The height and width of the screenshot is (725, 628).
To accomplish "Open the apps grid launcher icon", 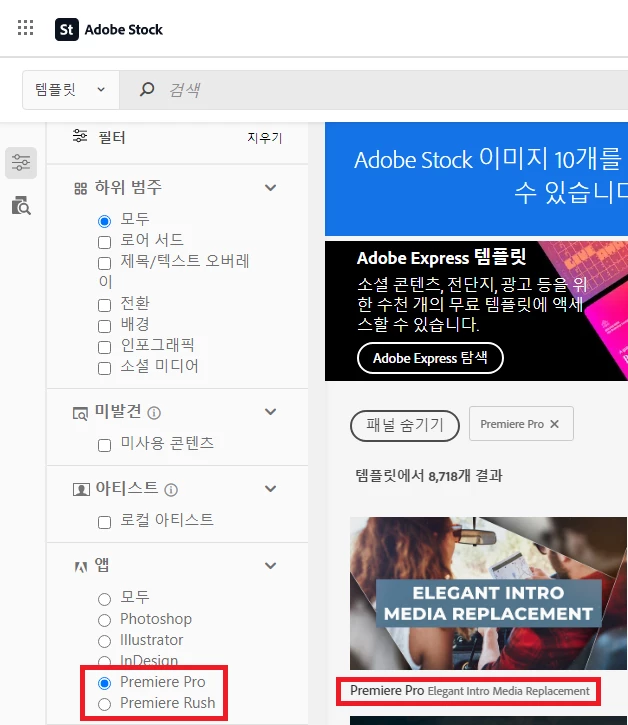I will point(25,28).
